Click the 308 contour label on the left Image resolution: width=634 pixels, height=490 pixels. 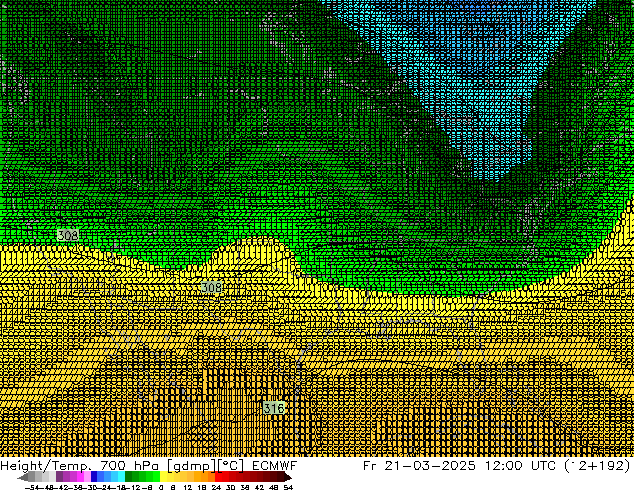[68, 235]
